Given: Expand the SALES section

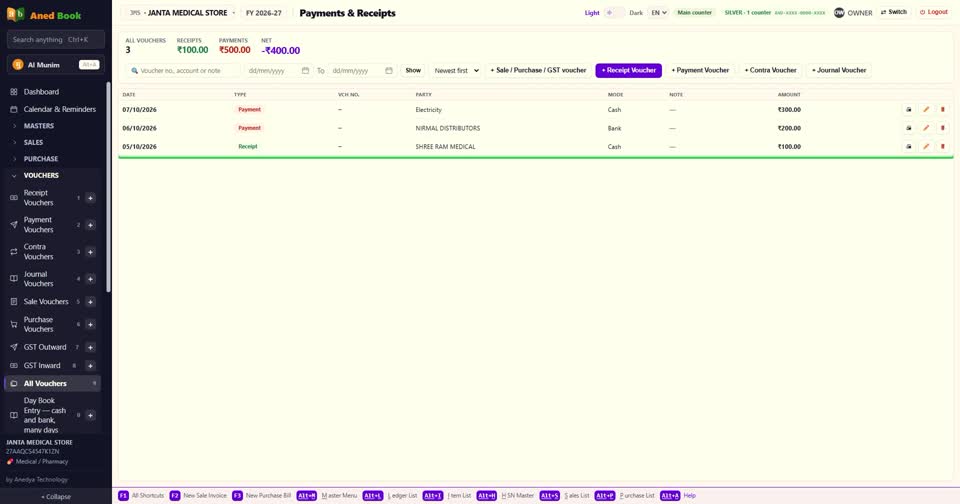Looking at the screenshot, I should (33, 142).
